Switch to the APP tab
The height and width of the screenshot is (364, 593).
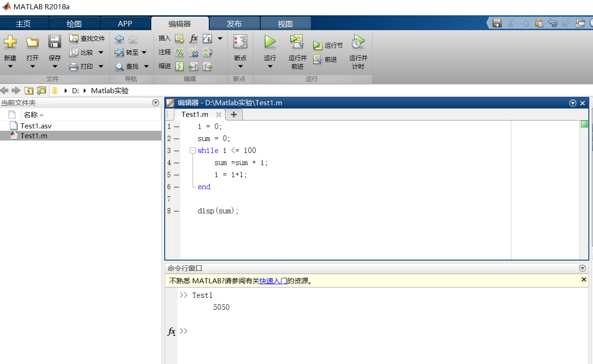tap(125, 24)
